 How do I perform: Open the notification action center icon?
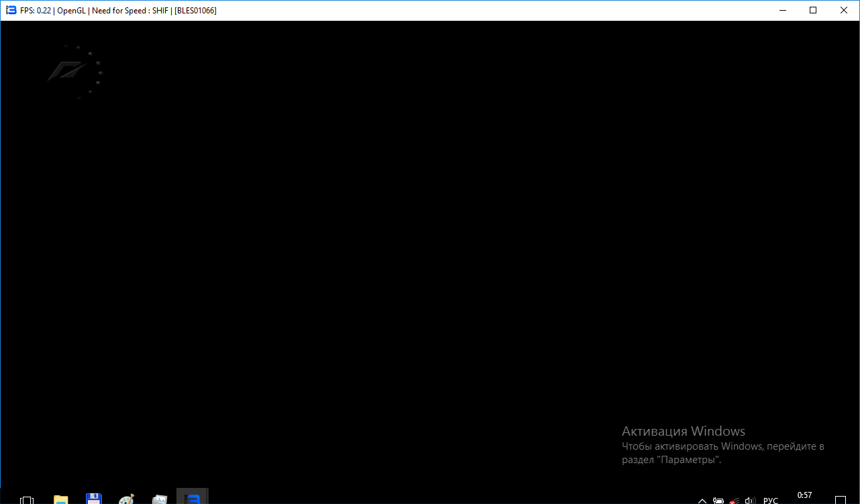[x=841, y=499]
